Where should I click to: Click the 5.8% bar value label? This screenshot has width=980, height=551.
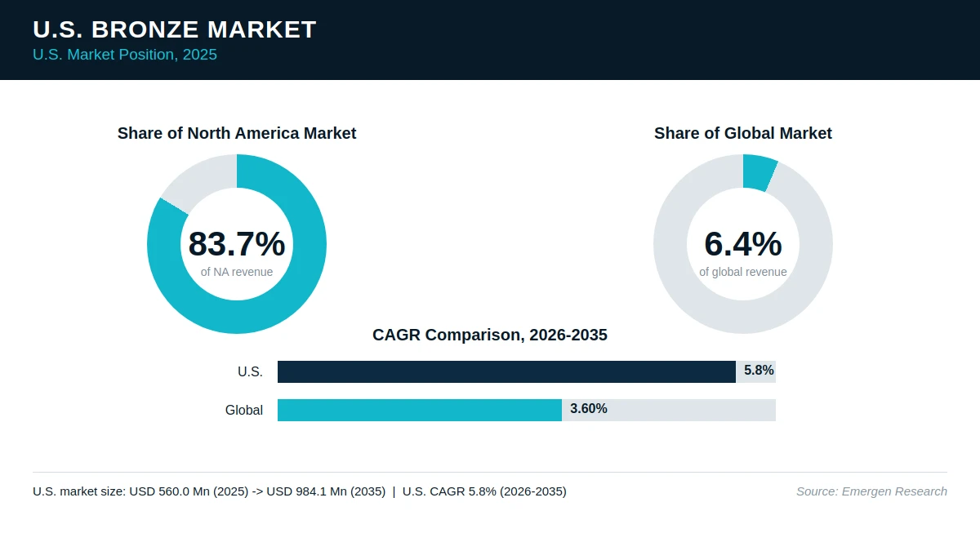(759, 371)
